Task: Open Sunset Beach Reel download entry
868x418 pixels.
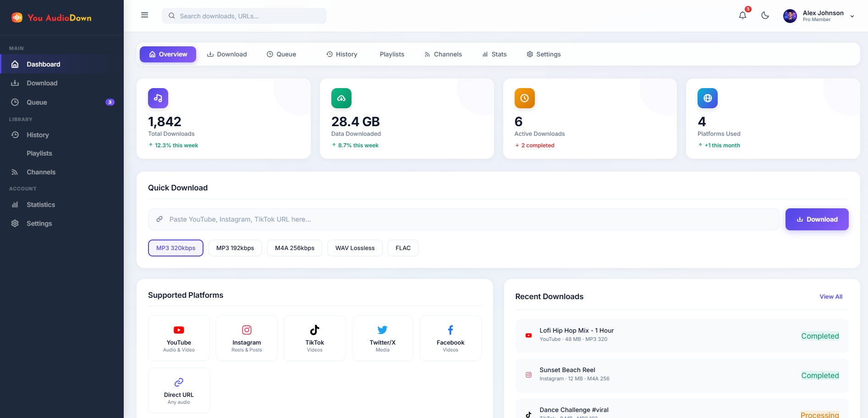Action: pyautogui.click(x=682, y=375)
